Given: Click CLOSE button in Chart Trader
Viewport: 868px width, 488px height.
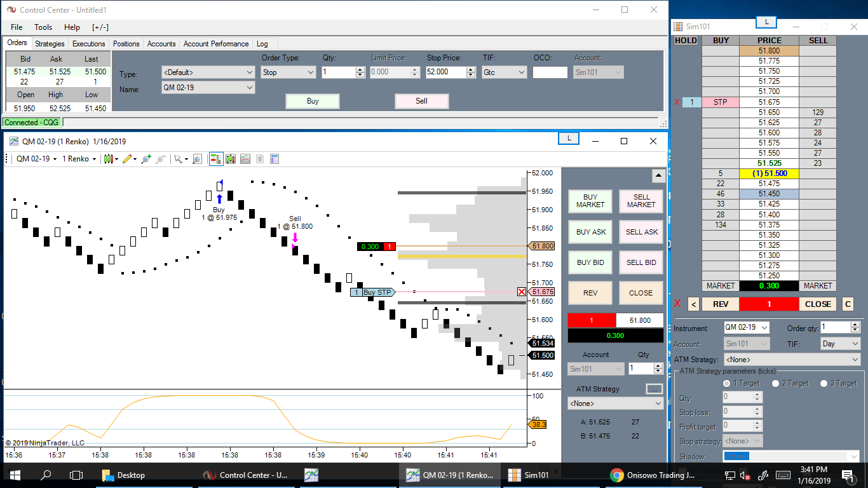Looking at the screenshot, I should (641, 293).
